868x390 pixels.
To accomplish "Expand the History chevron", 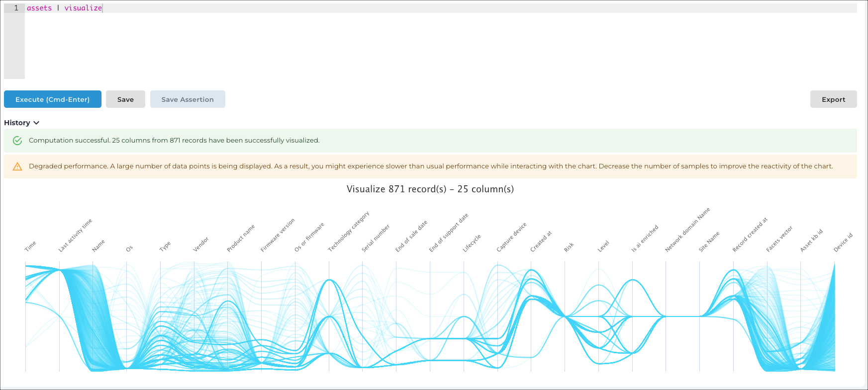I will 36,123.
